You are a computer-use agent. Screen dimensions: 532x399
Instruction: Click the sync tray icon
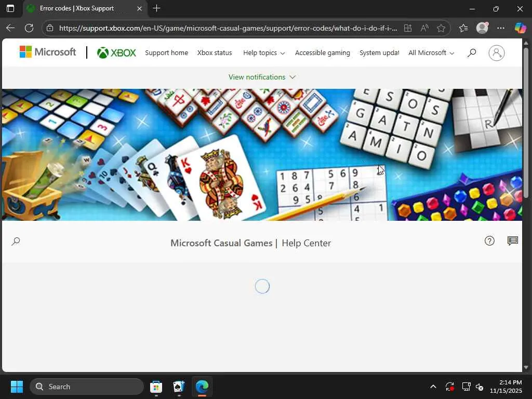[x=450, y=387]
